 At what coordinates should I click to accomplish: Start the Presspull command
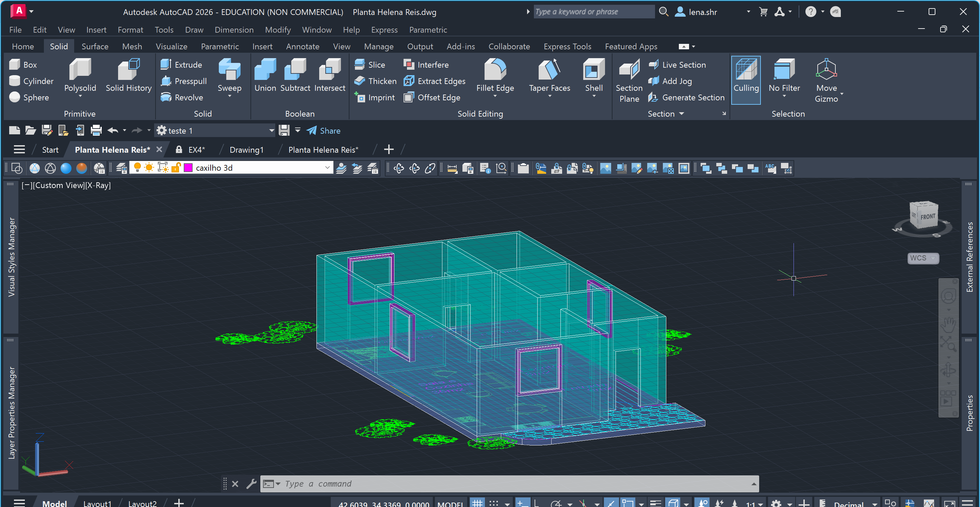pos(184,81)
